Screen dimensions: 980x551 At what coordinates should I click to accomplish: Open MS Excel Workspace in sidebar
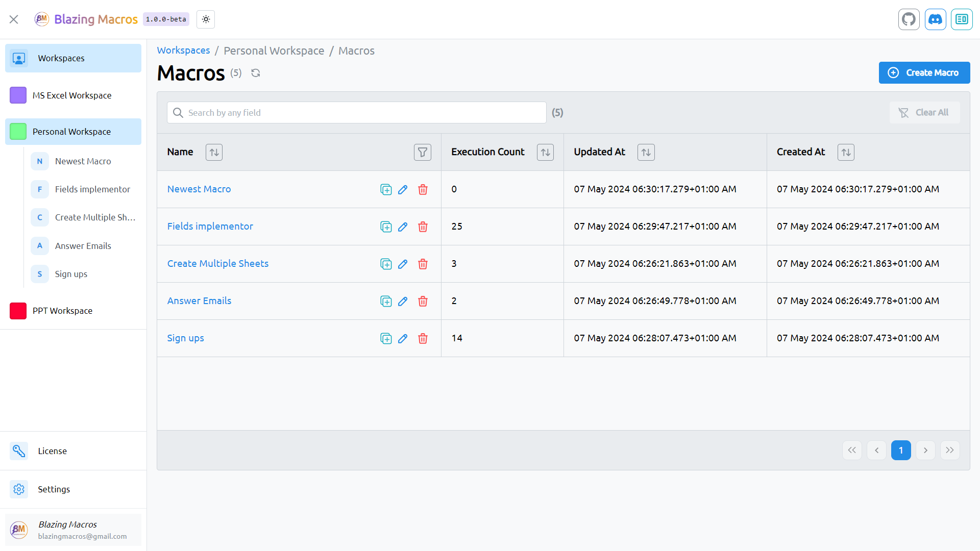pyautogui.click(x=73, y=95)
